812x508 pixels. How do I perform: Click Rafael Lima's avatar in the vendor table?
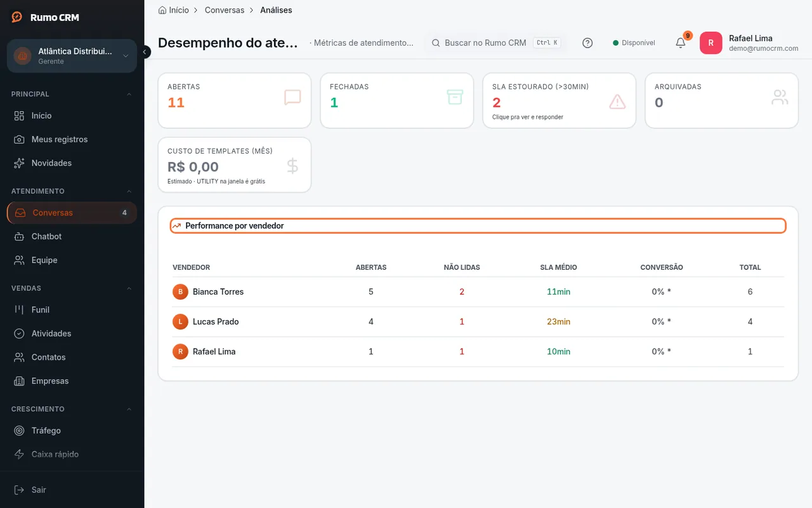(x=180, y=352)
